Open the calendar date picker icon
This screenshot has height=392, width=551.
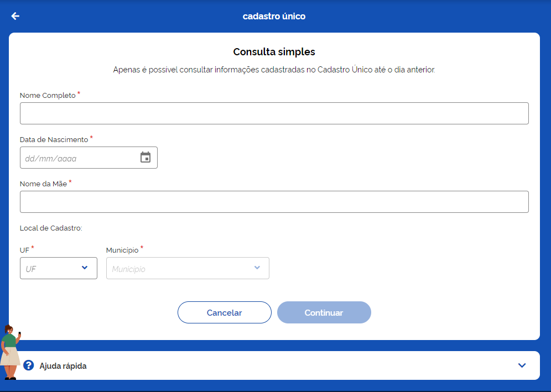145,158
